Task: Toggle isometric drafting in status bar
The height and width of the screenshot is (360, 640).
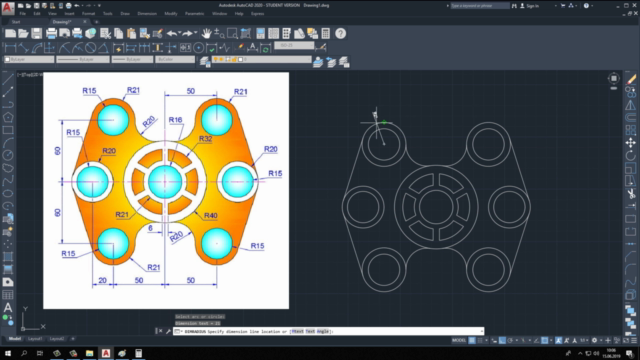Action: 523,340
